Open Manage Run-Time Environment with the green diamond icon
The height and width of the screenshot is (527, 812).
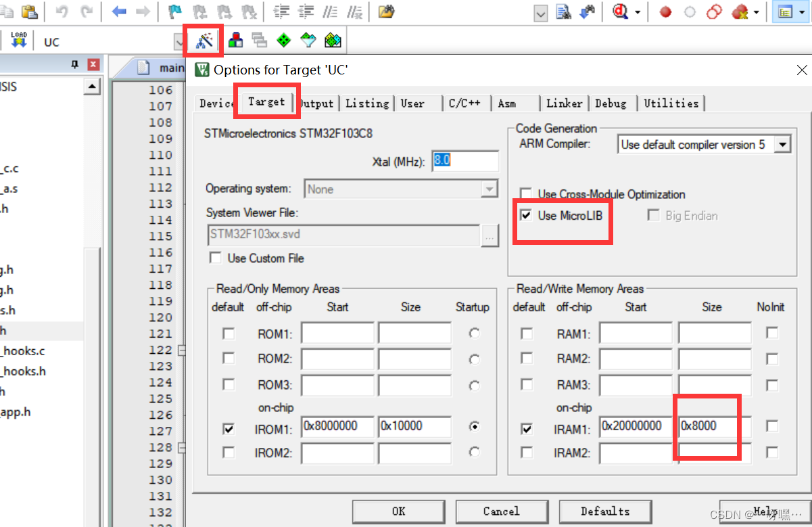(x=284, y=41)
